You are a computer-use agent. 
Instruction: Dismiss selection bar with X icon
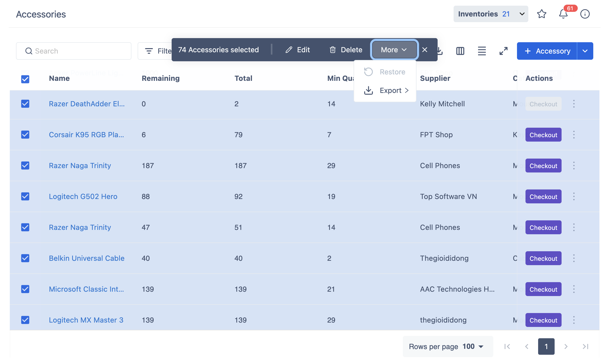(x=425, y=50)
